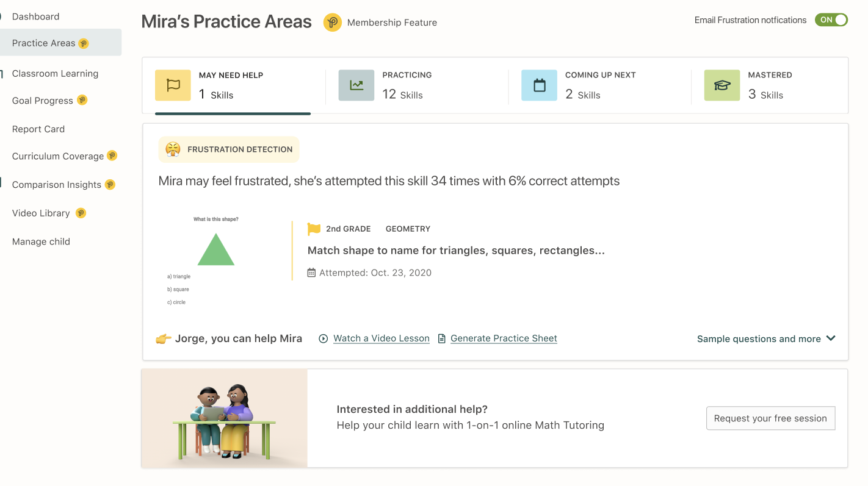
Task: Click the May Need Help flag icon
Action: click(173, 85)
